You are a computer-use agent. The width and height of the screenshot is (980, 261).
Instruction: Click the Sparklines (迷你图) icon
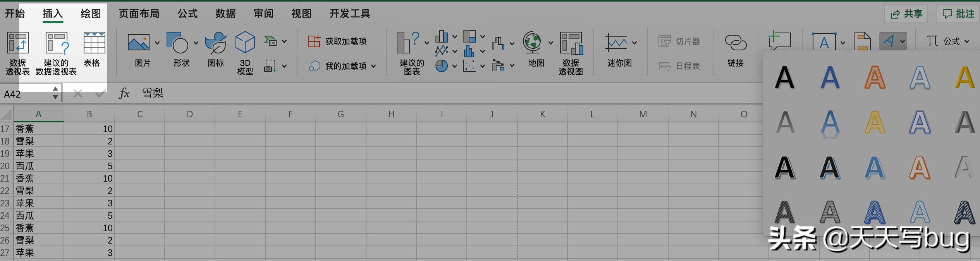pos(616,43)
